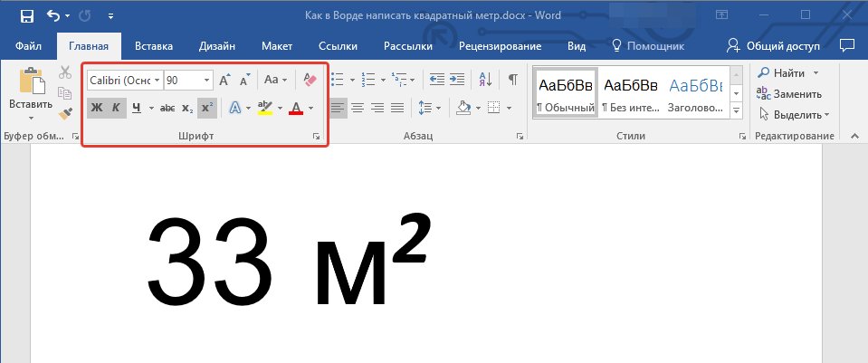Open the Рецензирование ribbon tab
Screen dimensions: 868x363
point(500,46)
